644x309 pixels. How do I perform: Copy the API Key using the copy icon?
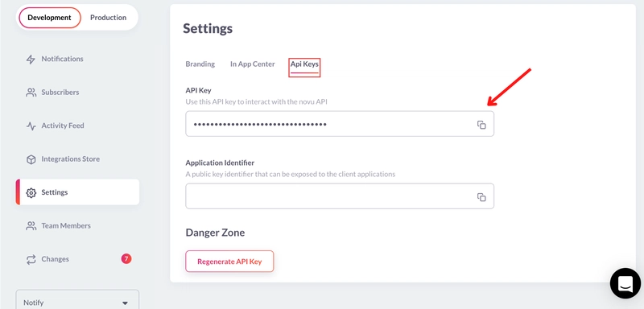point(481,125)
